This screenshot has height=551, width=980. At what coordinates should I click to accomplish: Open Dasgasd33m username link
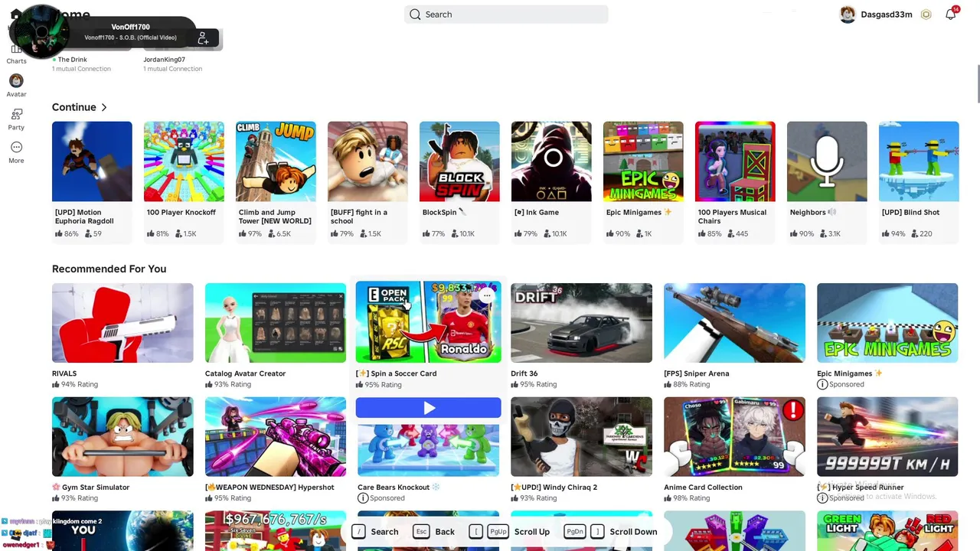coord(887,15)
